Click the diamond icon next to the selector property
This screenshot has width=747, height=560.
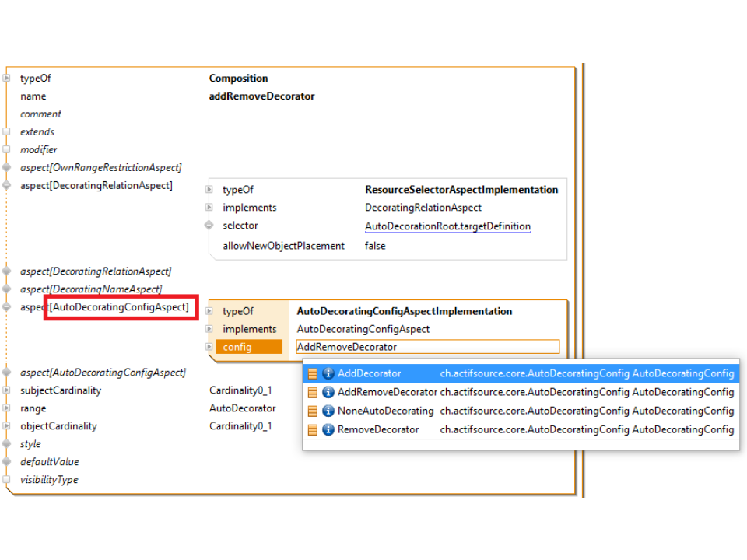click(208, 226)
